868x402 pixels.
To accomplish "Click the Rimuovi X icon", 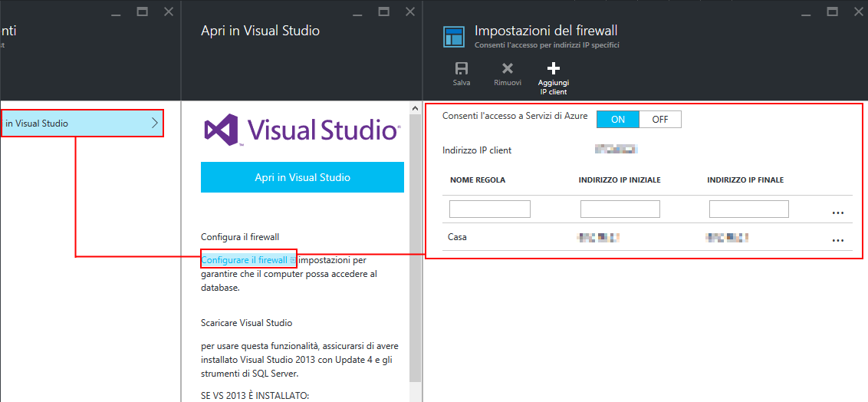I will [x=507, y=68].
